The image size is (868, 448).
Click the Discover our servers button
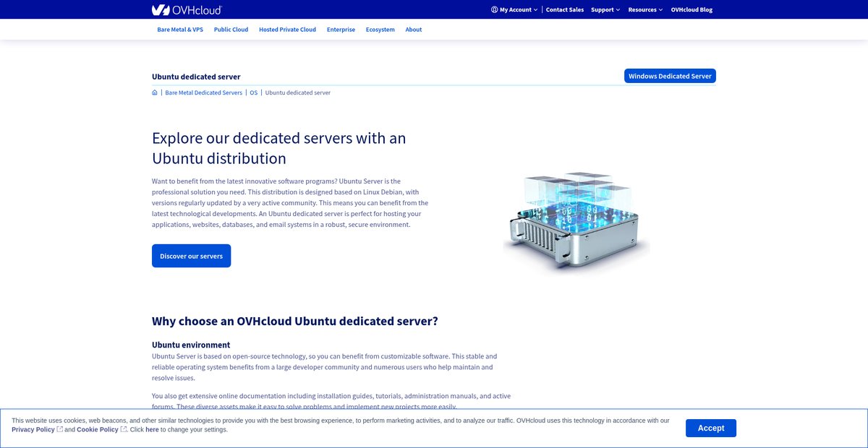click(191, 256)
